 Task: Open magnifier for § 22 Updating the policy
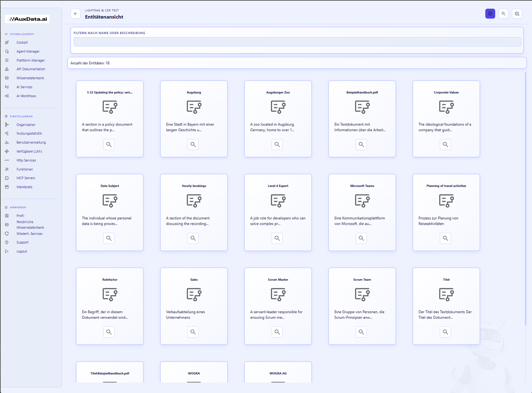click(109, 145)
